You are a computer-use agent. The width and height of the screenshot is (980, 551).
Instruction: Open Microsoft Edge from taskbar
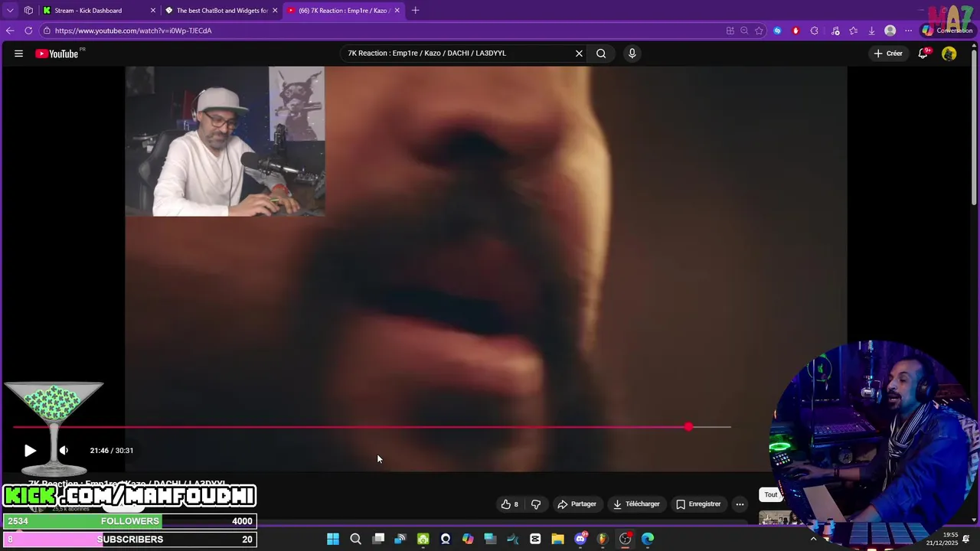[x=648, y=539]
